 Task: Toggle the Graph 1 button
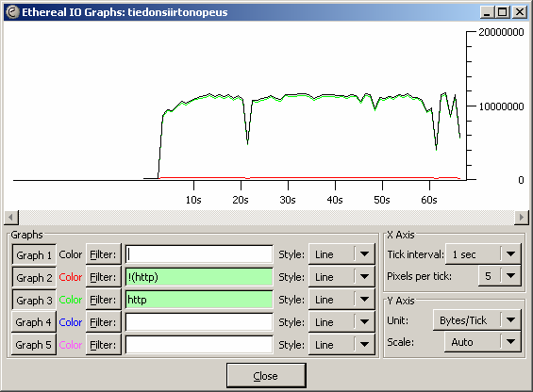point(34,254)
